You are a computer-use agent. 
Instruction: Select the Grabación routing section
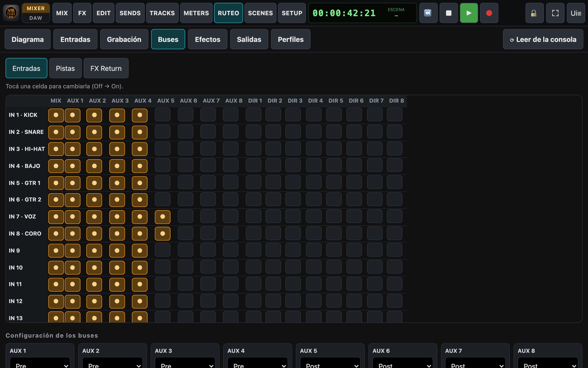pos(124,39)
